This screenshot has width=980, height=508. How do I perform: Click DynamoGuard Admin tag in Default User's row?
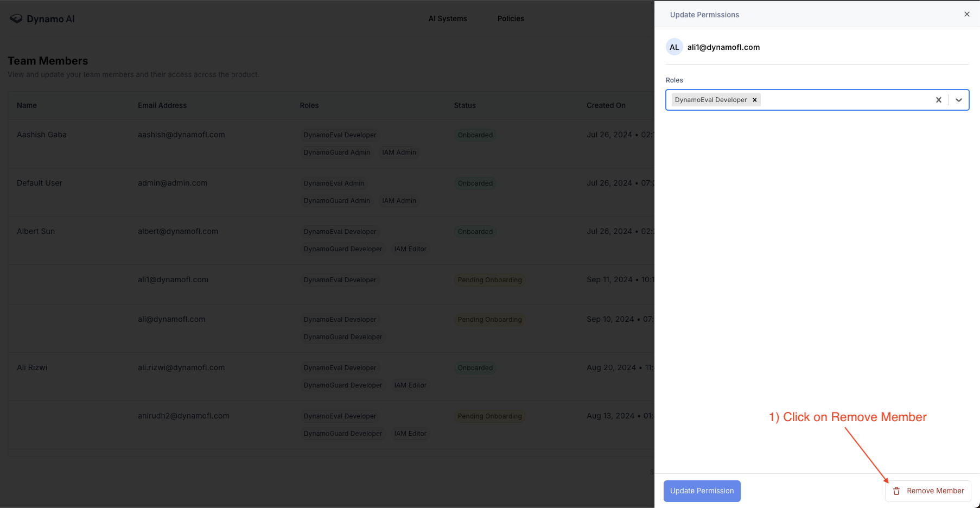(336, 201)
